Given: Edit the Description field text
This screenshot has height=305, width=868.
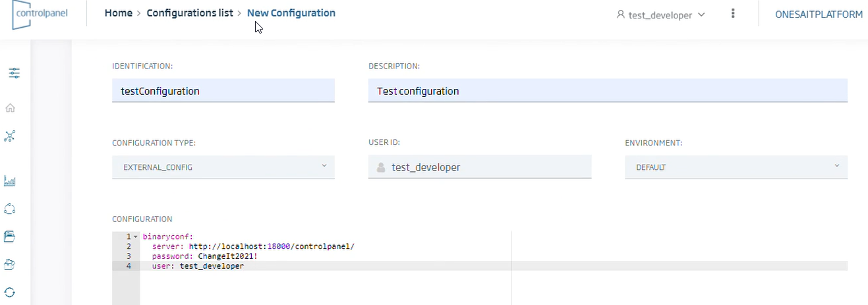Looking at the screenshot, I should tap(608, 91).
